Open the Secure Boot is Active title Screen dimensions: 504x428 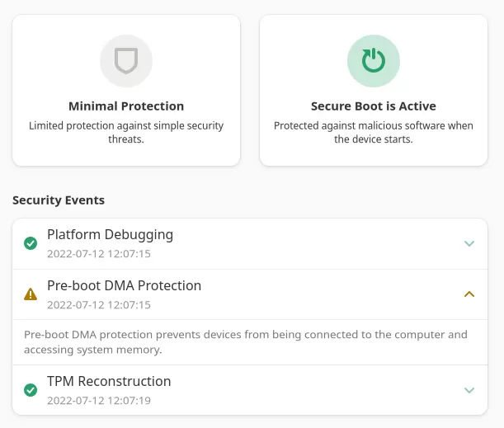[x=374, y=106]
